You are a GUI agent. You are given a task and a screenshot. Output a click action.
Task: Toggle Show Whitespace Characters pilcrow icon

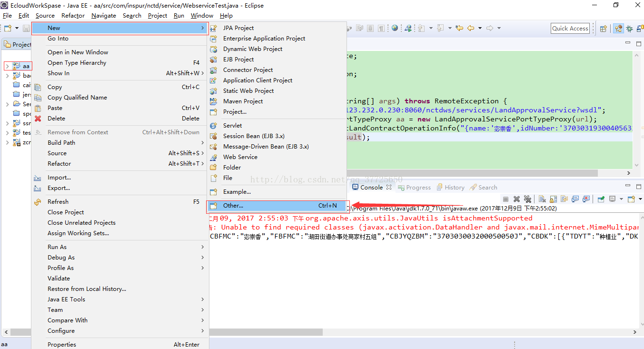[381, 28]
